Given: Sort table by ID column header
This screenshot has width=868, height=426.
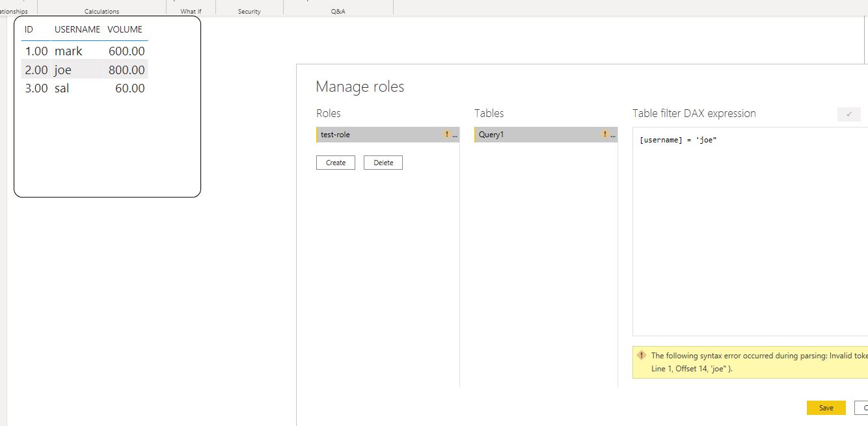Looking at the screenshot, I should point(29,29).
